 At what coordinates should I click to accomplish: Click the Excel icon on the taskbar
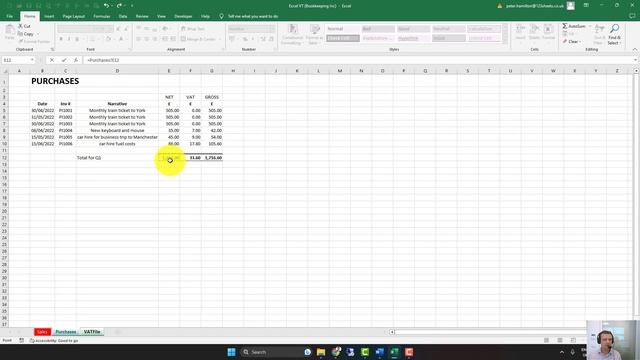tap(394, 352)
